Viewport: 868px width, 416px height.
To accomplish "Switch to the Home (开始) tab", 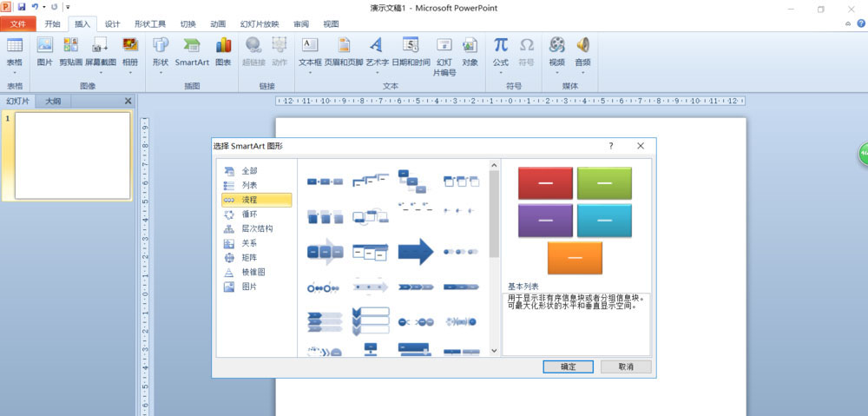I will 53,23.
